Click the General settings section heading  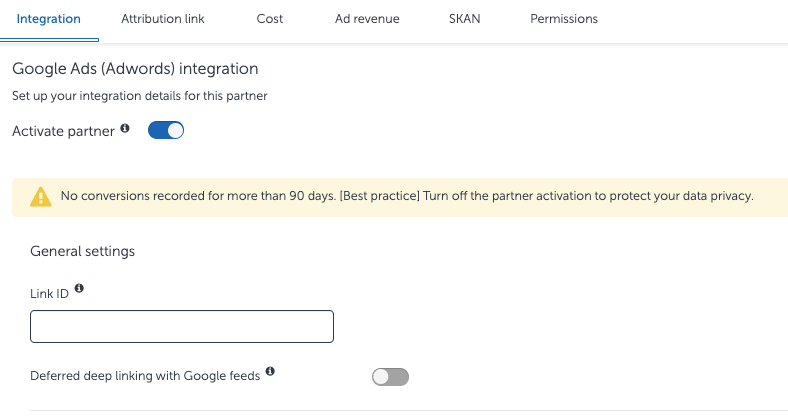click(83, 251)
